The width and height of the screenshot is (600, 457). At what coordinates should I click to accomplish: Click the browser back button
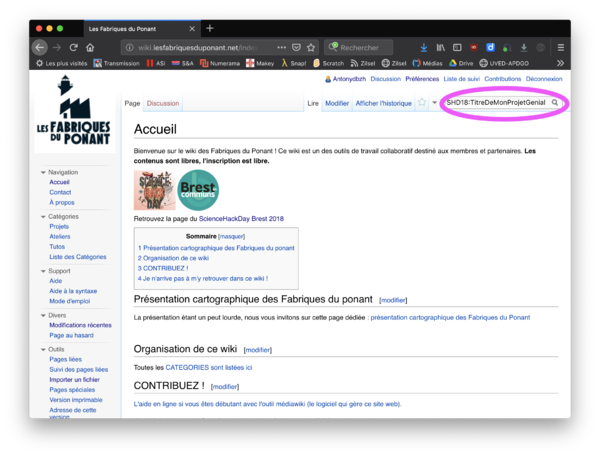40,47
